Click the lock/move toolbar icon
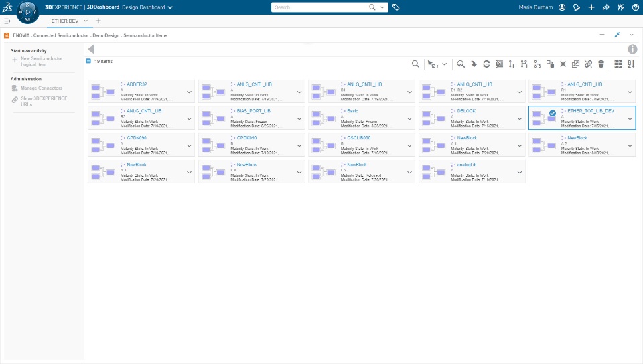Image resolution: width=643 pixels, height=364 pixels. click(550, 64)
